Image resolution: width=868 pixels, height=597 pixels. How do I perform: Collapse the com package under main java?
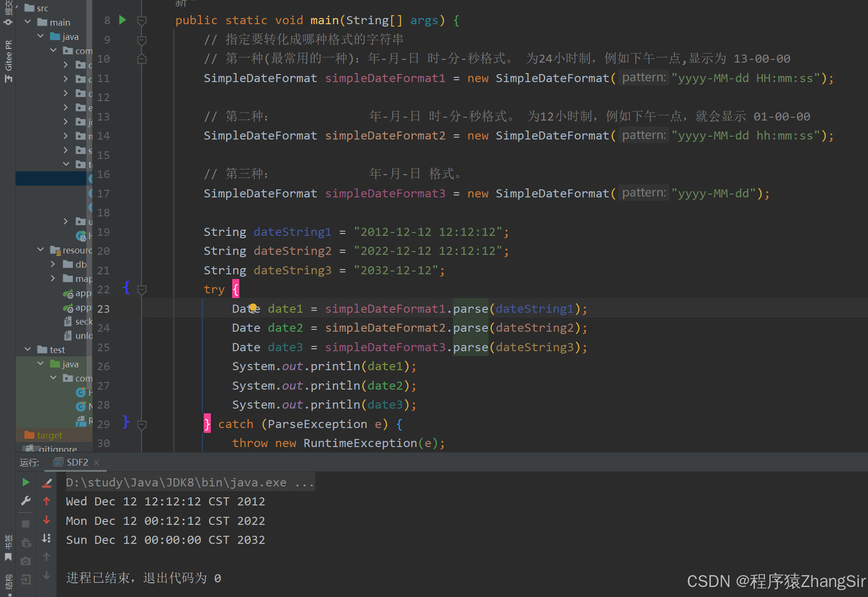(54, 50)
